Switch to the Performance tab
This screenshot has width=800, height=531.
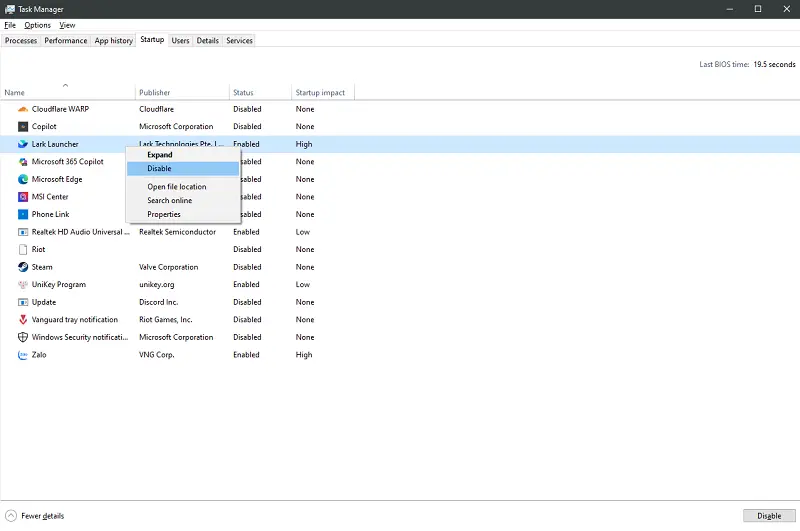click(66, 40)
